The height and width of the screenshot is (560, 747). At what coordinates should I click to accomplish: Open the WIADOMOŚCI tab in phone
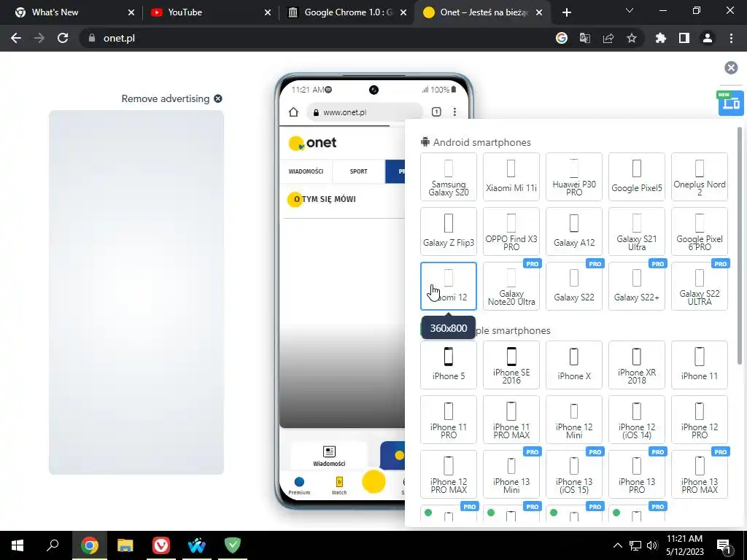(x=306, y=171)
